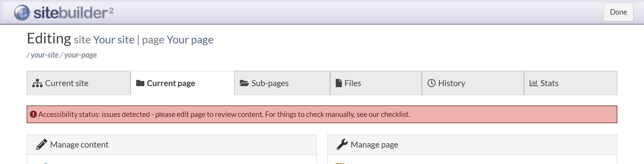Click the open folder icon for Sub-pages
Screen dimensions: 644x164
[244, 83]
